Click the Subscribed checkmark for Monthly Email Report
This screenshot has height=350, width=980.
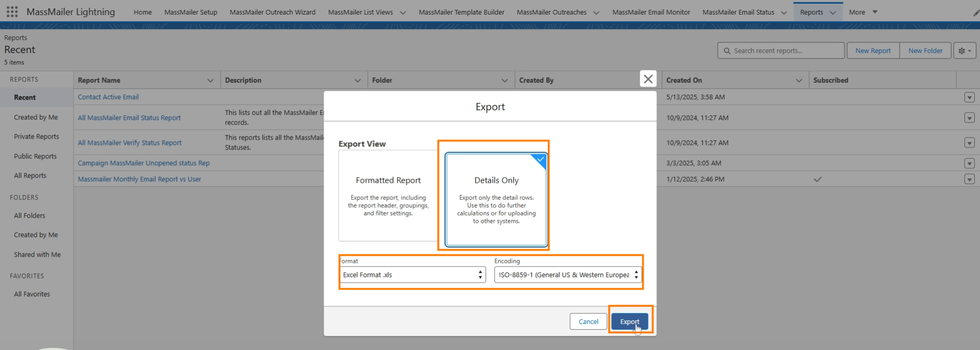click(x=818, y=179)
